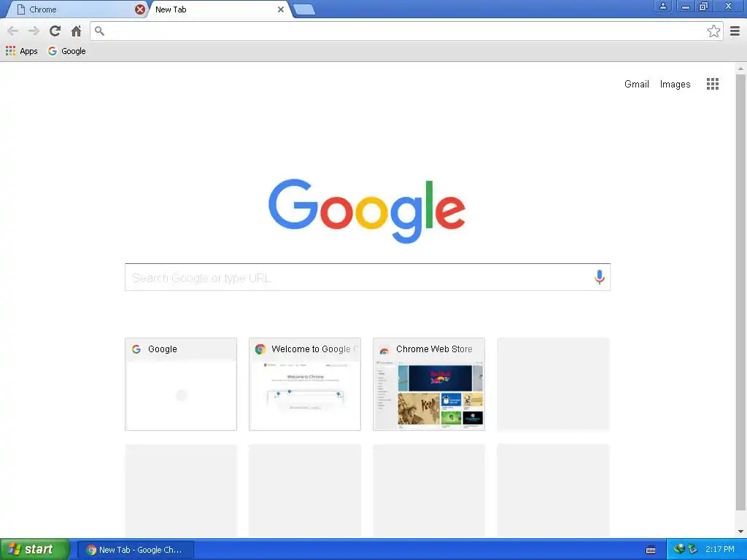
Task: Reload the current page
Action: (x=55, y=31)
